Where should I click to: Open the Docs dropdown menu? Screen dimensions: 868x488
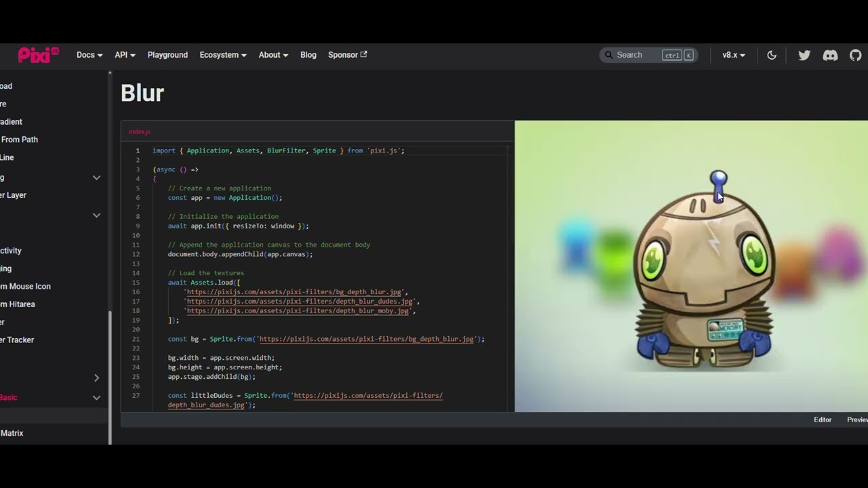(90, 55)
